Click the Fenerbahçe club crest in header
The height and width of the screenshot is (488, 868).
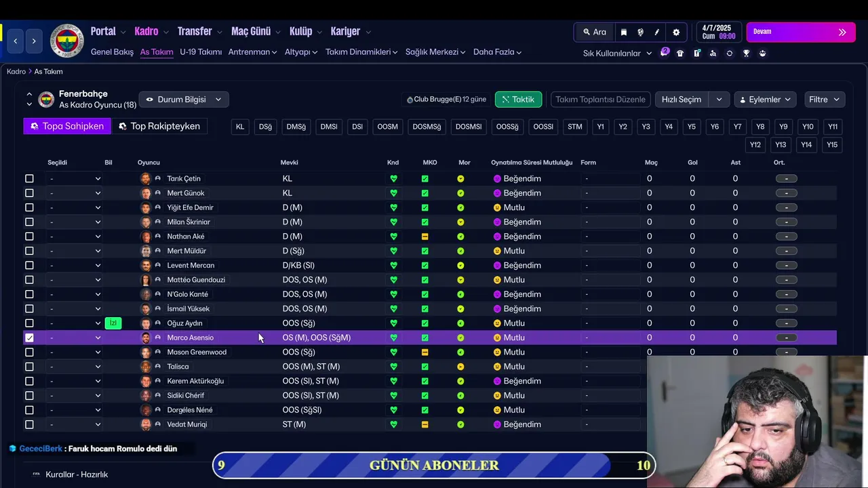tap(66, 41)
